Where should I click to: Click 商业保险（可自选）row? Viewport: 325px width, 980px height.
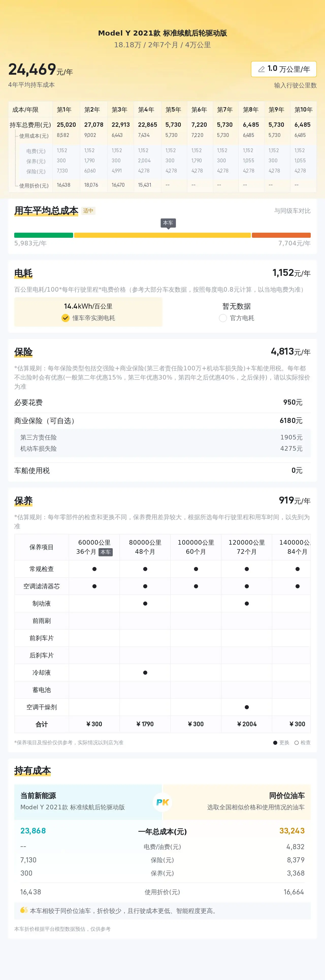162,421
